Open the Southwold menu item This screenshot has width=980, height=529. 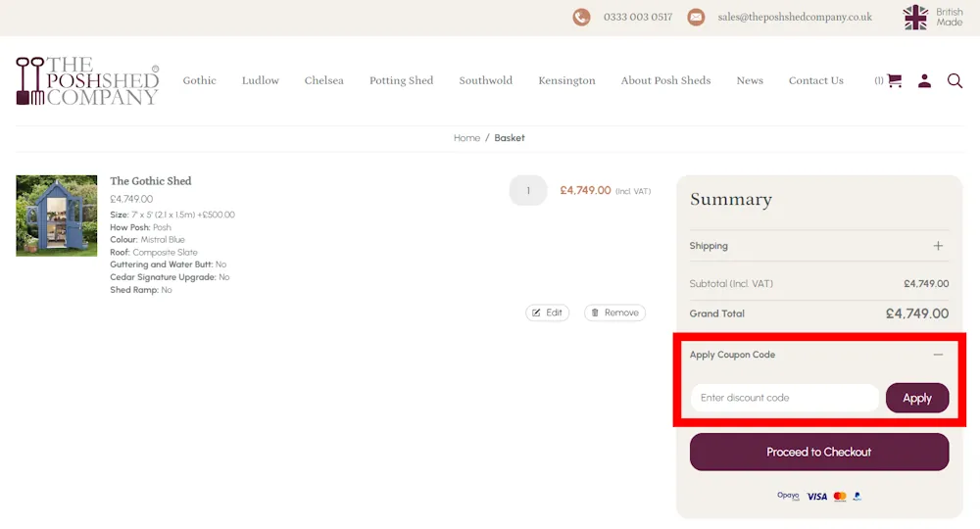[x=486, y=80]
